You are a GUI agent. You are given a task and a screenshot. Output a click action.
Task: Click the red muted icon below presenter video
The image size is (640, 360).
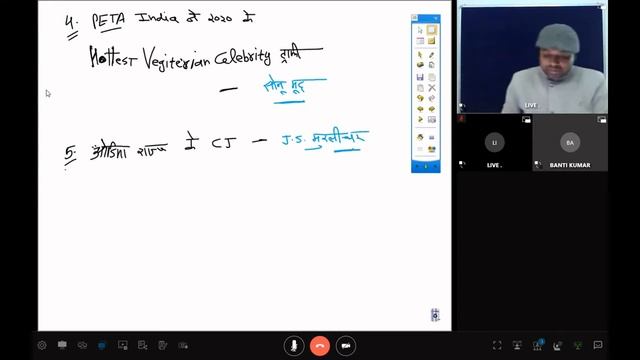point(462,119)
